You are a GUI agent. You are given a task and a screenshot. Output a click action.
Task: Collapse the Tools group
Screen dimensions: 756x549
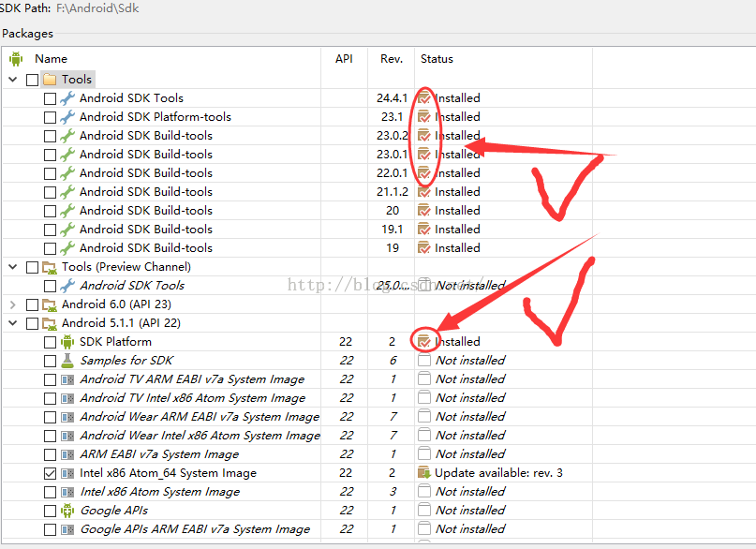coord(13,79)
